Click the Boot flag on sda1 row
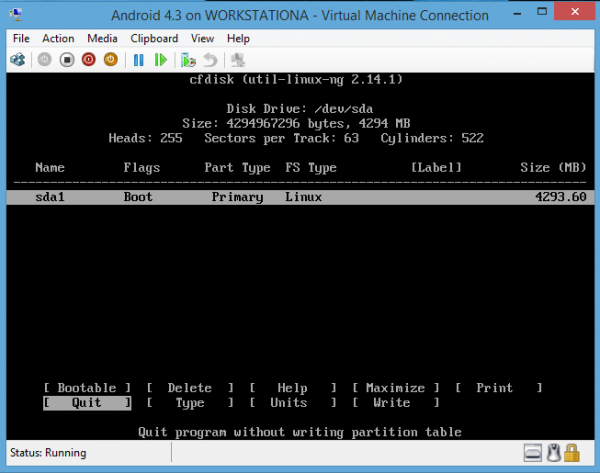 pyautogui.click(x=138, y=197)
